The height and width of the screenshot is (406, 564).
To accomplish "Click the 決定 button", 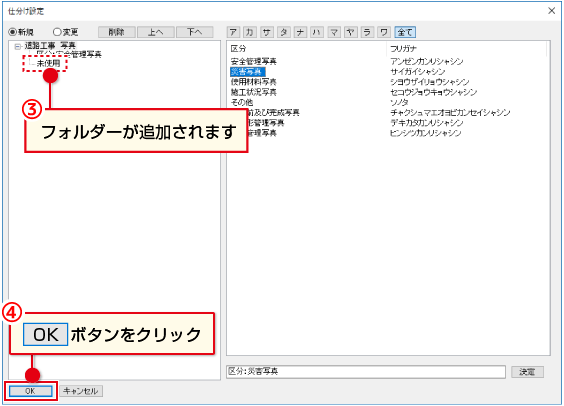I will pos(527,372).
